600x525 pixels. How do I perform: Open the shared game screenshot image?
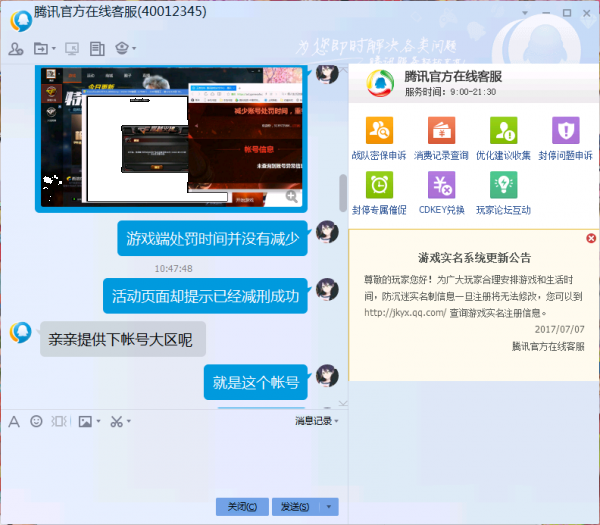click(x=171, y=139)
